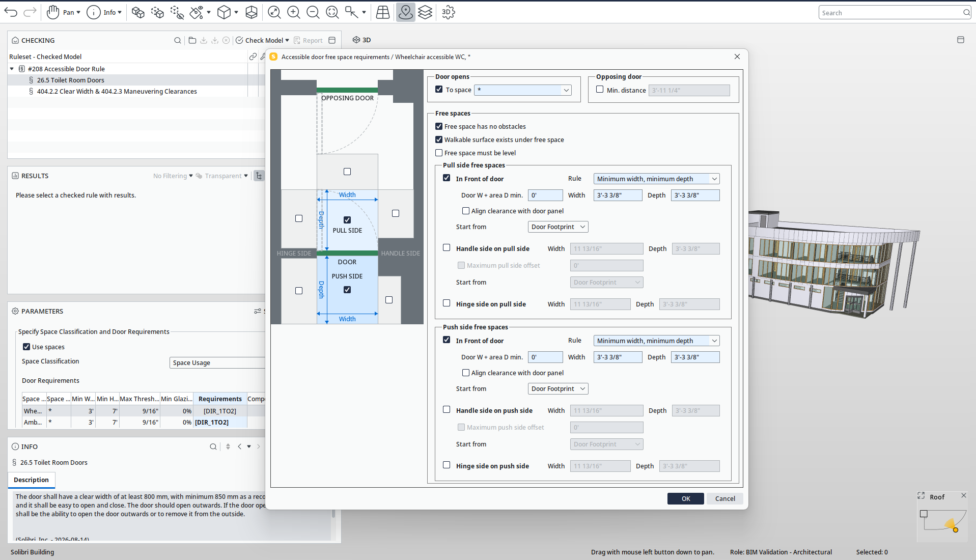Open push side Rule dropdown
This screenshot has width=976, height=560.
click(656, 341)
